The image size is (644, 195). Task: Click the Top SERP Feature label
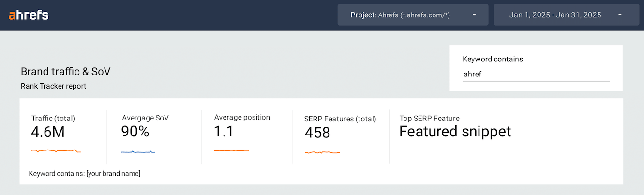429,118
